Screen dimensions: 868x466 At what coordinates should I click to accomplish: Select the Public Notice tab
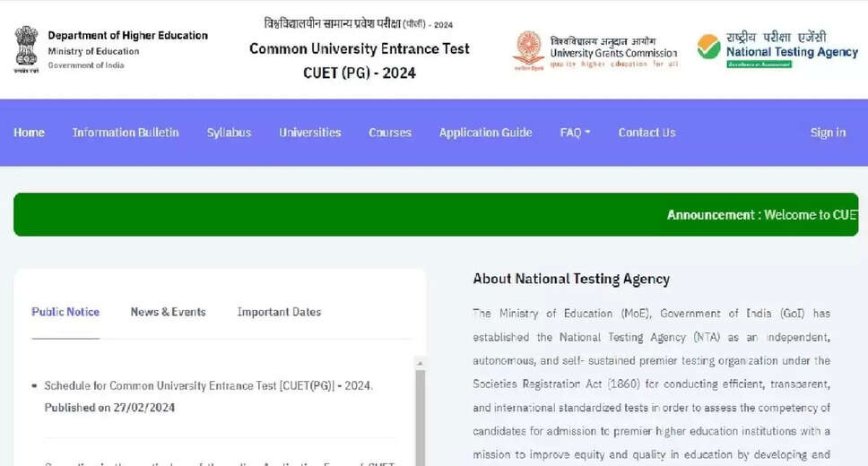pyautogui.click(x=65, y=312)
